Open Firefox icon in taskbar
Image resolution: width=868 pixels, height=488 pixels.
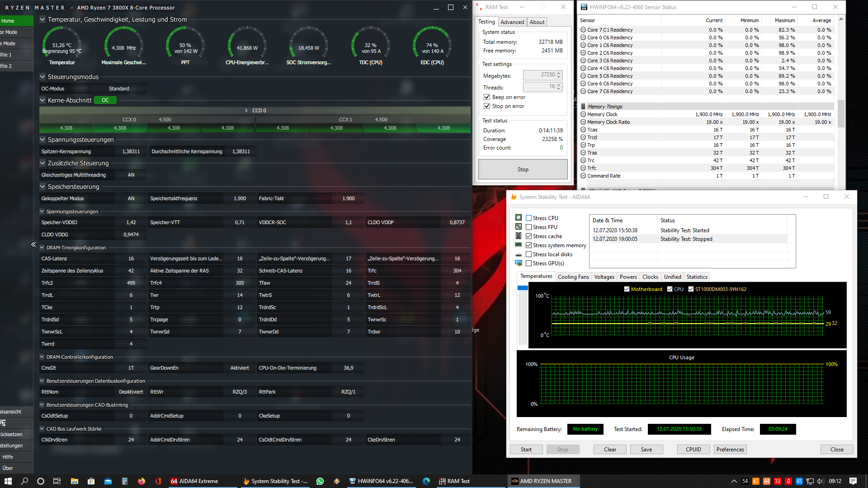pos(142,481)
